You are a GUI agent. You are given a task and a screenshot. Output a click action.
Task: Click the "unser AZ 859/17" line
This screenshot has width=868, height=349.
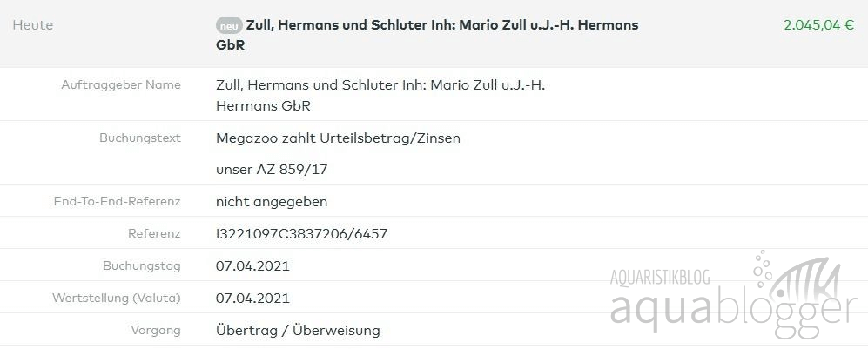point(272,170)
